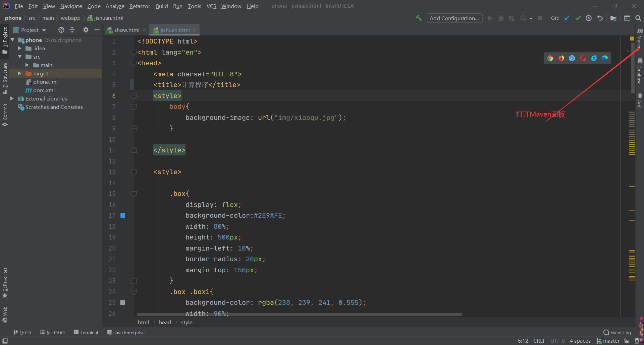Expand External Libraries node
Image resolution: width=644 pixels, height=345 pixels.
coord(12,98)
